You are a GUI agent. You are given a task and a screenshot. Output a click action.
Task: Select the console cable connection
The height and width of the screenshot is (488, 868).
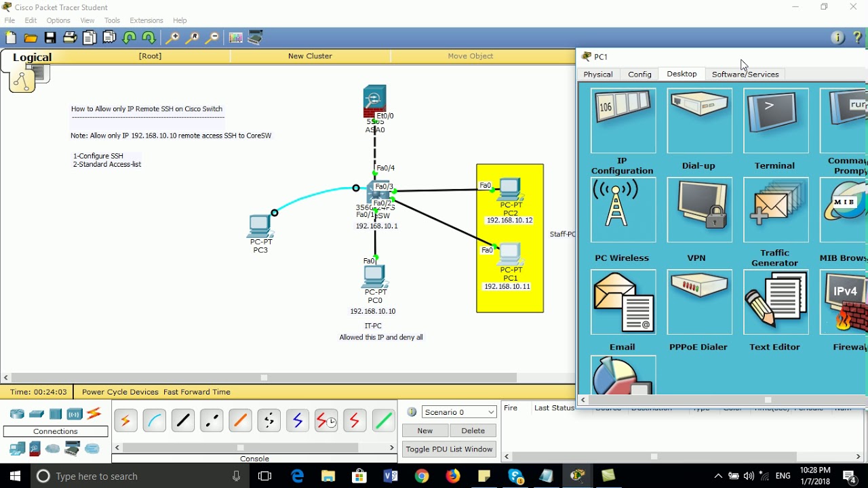[x=154, y=421]
